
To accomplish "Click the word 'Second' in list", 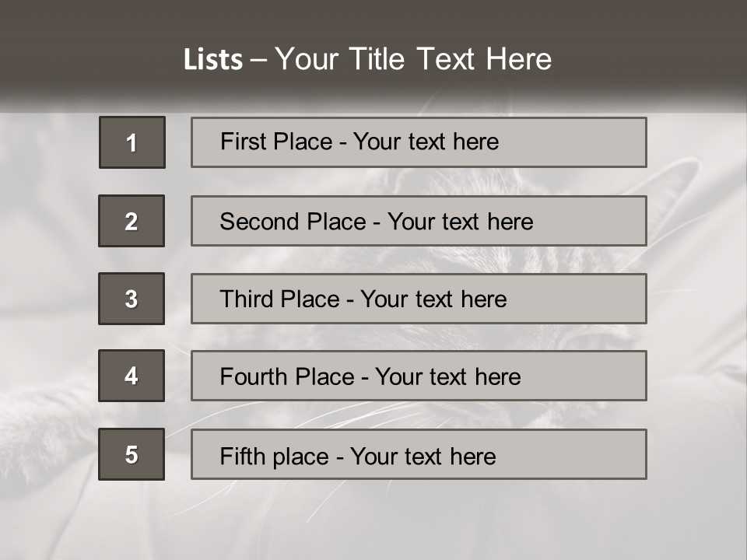I will pos(260,222).
